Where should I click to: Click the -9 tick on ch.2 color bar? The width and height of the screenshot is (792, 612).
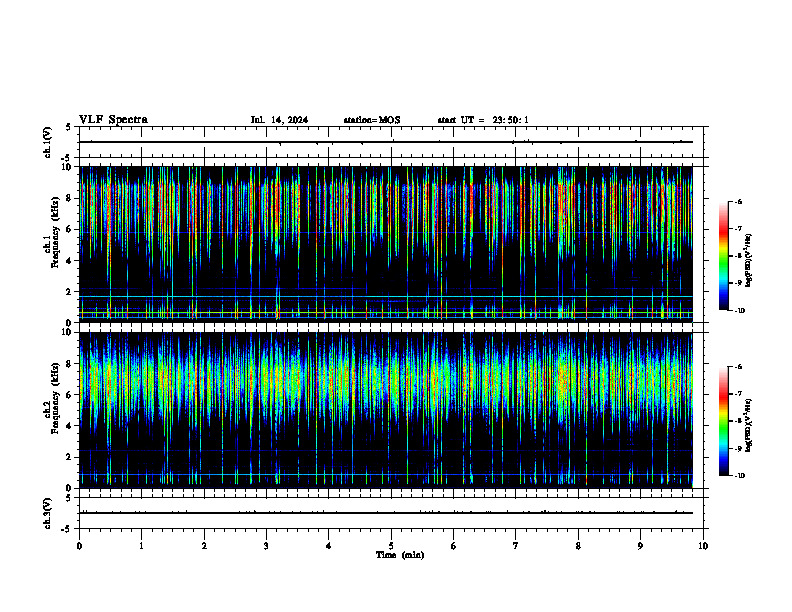738,448
